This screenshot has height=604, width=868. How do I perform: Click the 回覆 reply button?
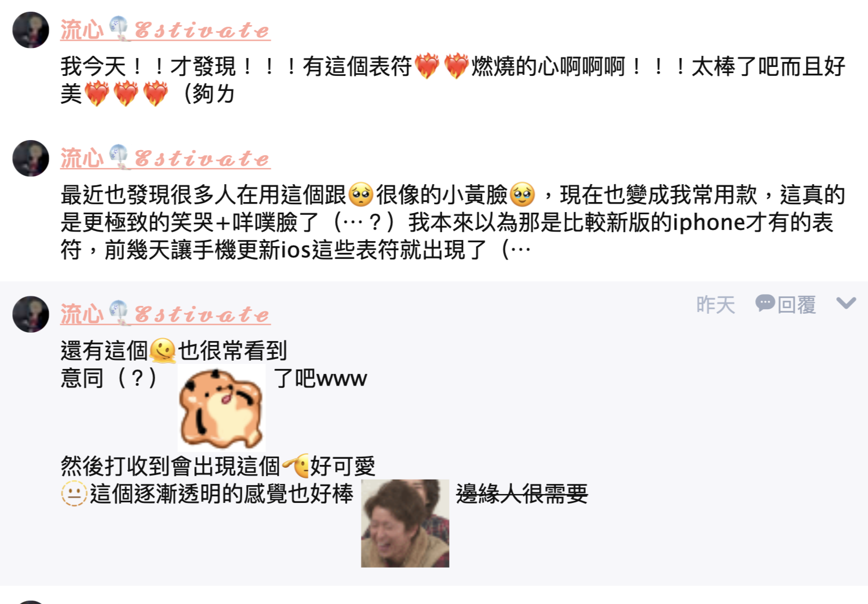[797, 305]
